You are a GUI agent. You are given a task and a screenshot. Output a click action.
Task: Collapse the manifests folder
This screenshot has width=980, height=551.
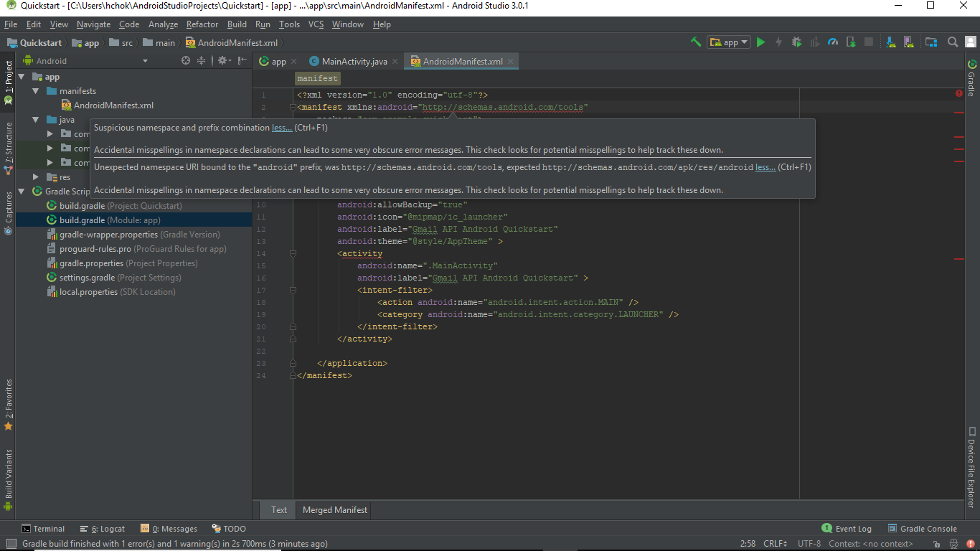(x=34, y=91)
